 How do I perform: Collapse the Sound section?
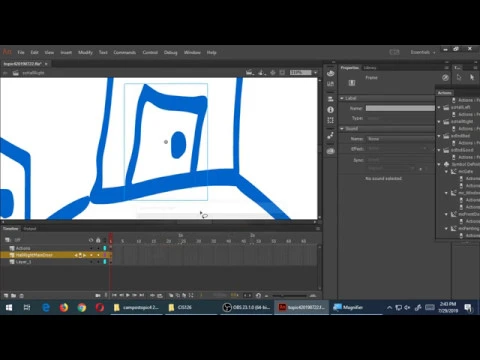pos(342,129)
